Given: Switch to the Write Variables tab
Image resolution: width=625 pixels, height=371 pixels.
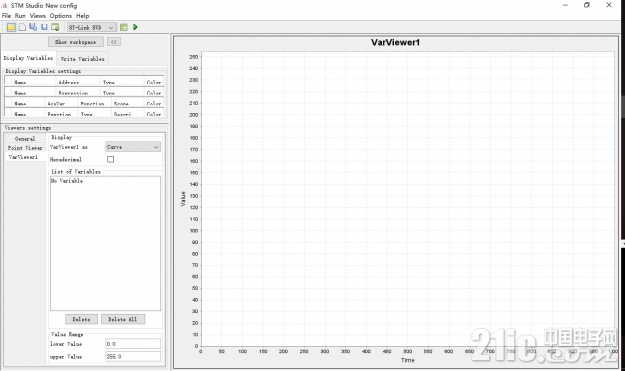Looking at the screenshot, I should [x=83, y=59].
